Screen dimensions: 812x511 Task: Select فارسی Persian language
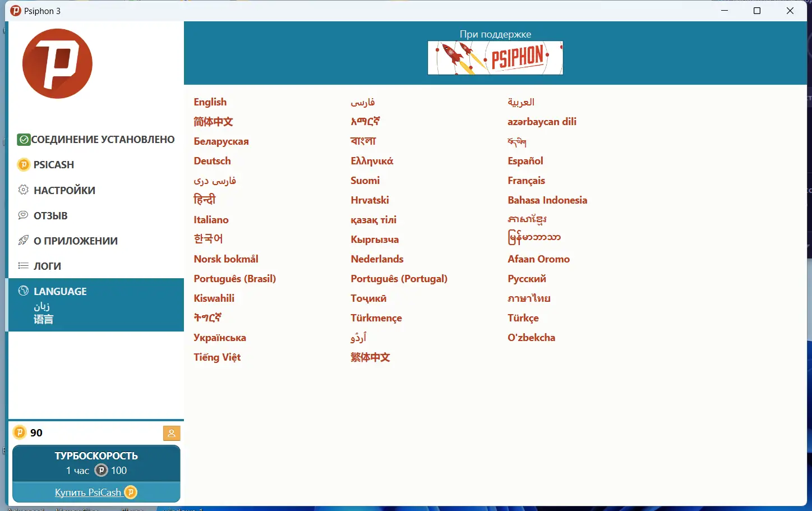pos(362,102)
